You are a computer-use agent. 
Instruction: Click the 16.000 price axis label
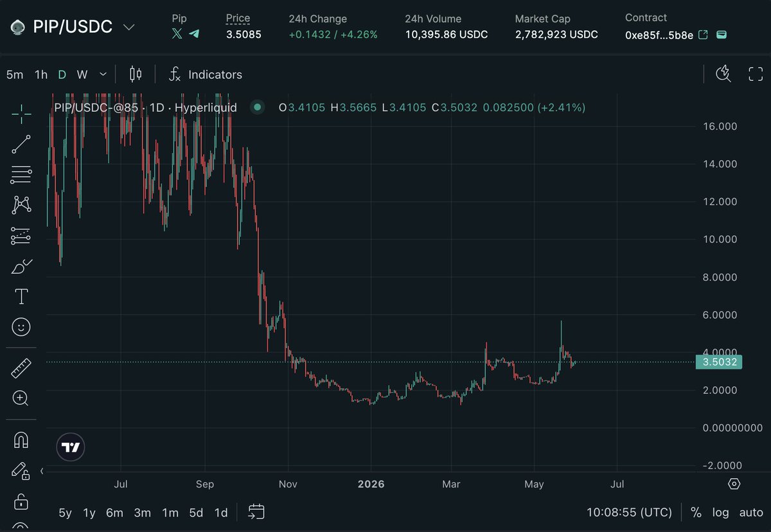(x=719, y=127)
